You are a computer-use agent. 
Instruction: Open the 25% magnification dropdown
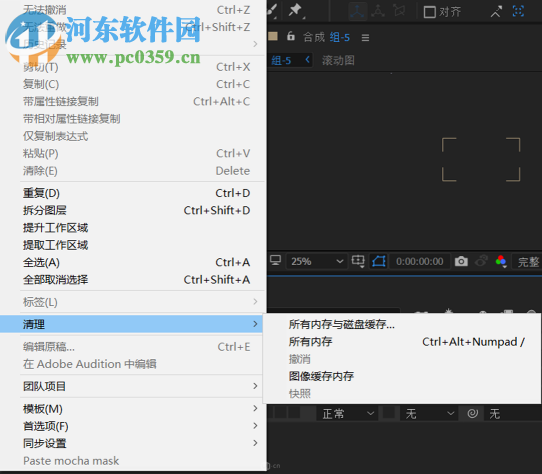316,261
